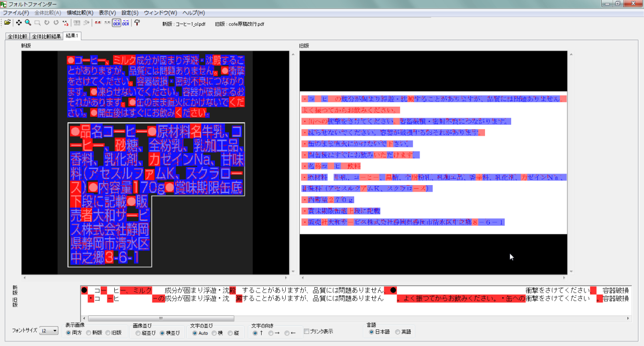Click the 旧版 pane header label
Image resolution: width=644 pixels, height=346 pixels.
[304, 46]
